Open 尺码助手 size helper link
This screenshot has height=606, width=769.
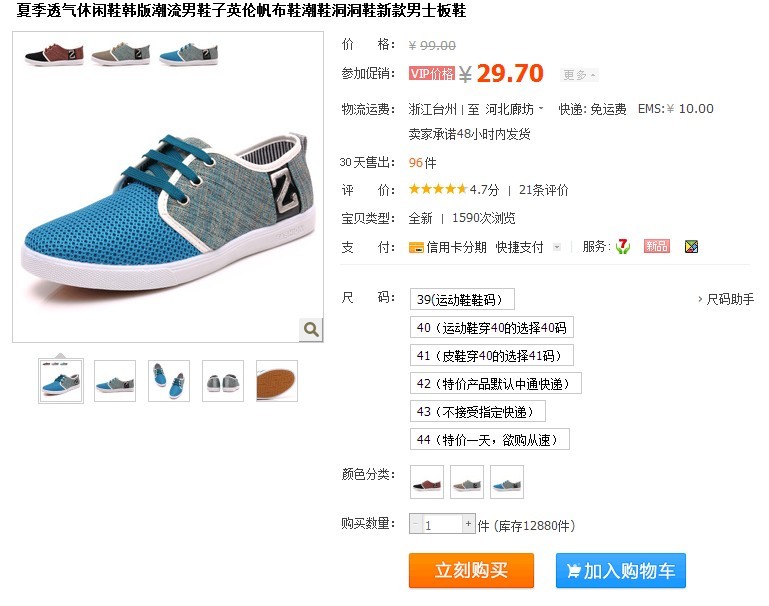(726, 299)
